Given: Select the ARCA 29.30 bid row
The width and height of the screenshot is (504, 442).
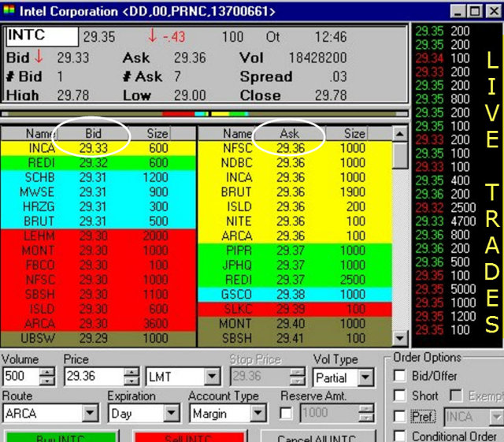Looking at the screenshot, I should [x=98, y=324].
